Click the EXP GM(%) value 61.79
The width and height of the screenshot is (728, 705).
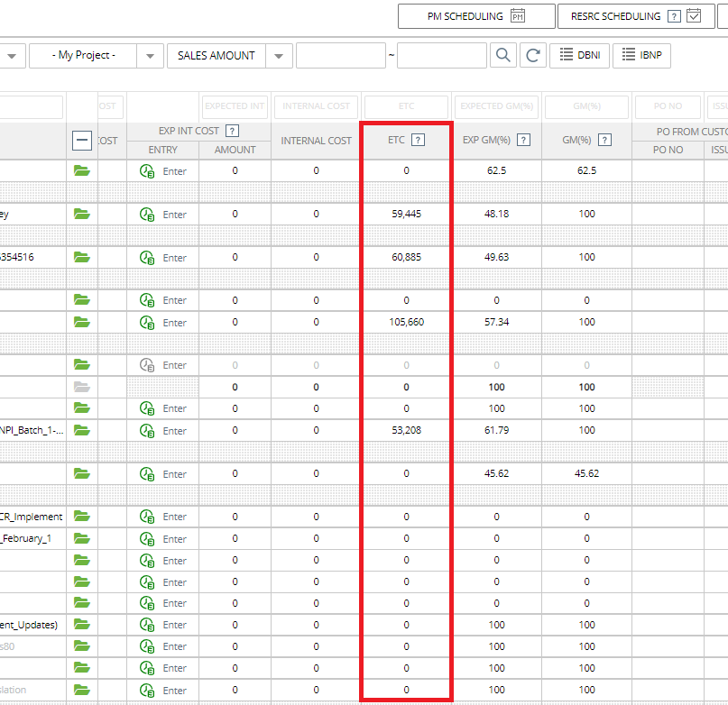[496, 430]
